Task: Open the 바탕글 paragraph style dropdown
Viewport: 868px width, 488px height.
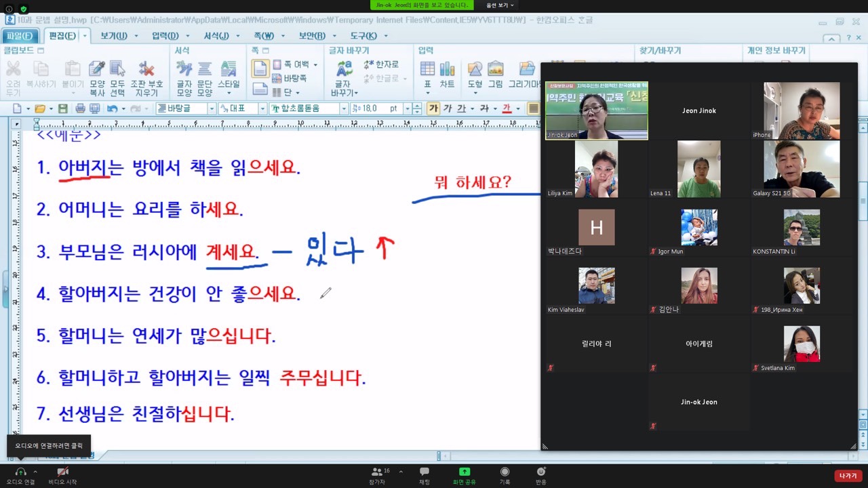Action: click(x=212, y=108)
